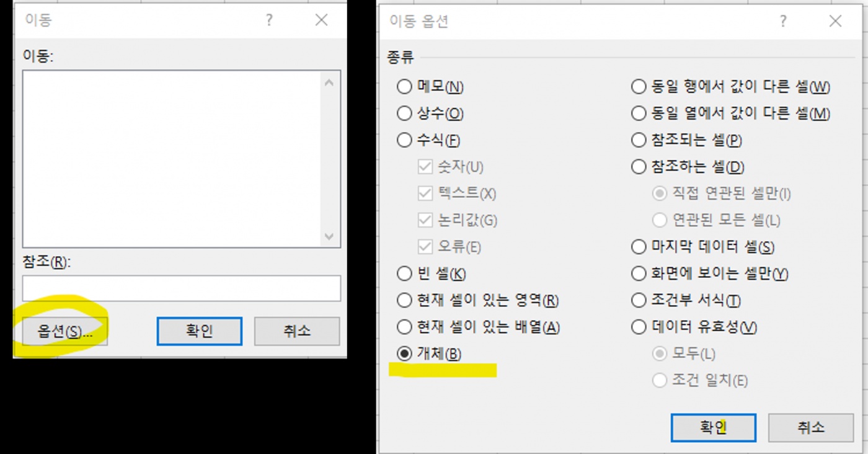Click the 옵션(S)... button in 이동 dialog
Image resolution: width=868 pixels, height=454 pixels.
[64, 331]
